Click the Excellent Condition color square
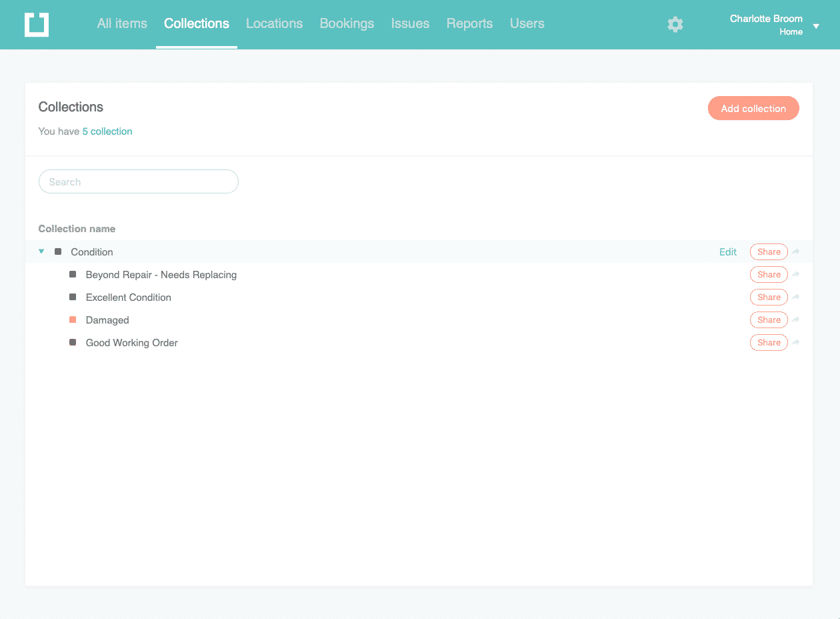Image resolution: width=840 pixels, height=619 pixels. (73, 297)
